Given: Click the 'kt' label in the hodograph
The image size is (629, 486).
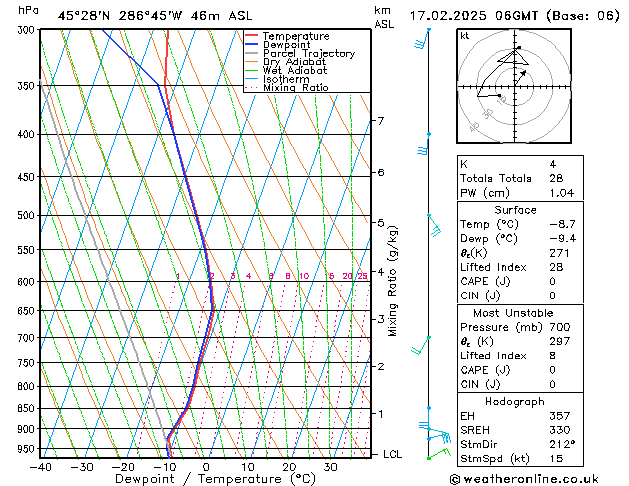Looking at the screenshot, I should click(x=465, y=35).
